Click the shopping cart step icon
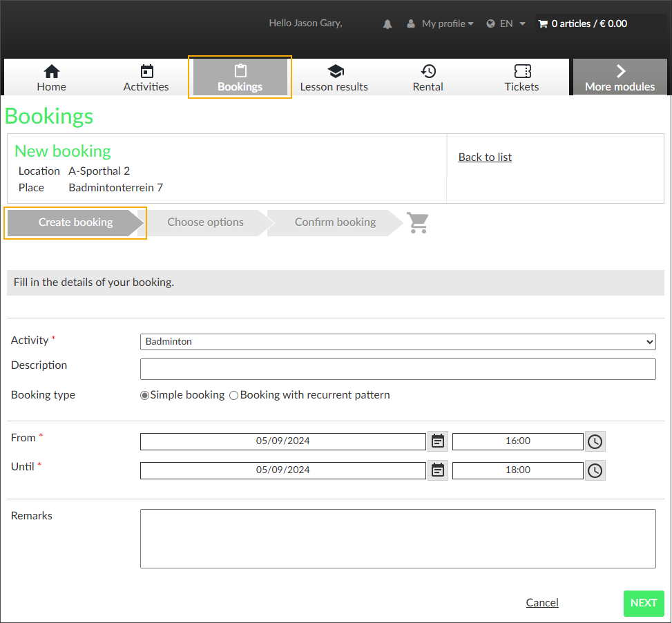The height and width of the screenshot is (623, 672). tap(418, 222)
